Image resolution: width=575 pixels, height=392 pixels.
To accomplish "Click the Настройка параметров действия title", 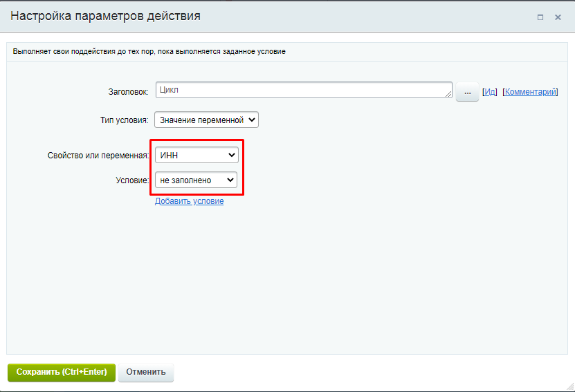I will pos(106,16).
